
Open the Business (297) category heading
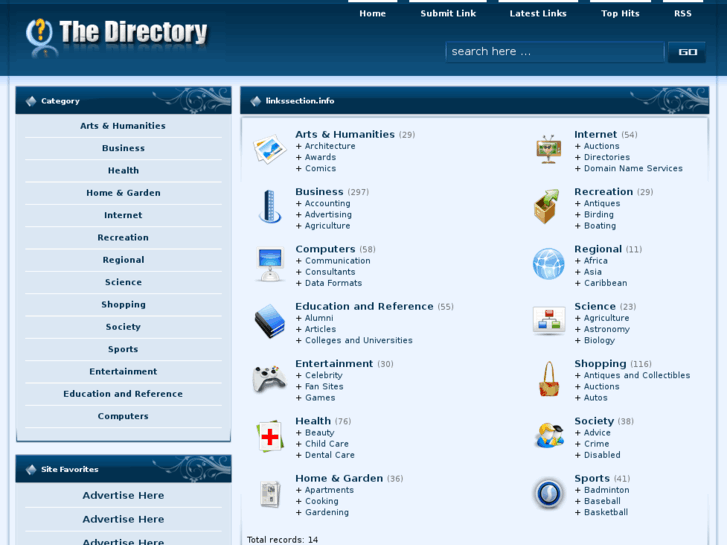pyautogui.click(x=319, y=192)
